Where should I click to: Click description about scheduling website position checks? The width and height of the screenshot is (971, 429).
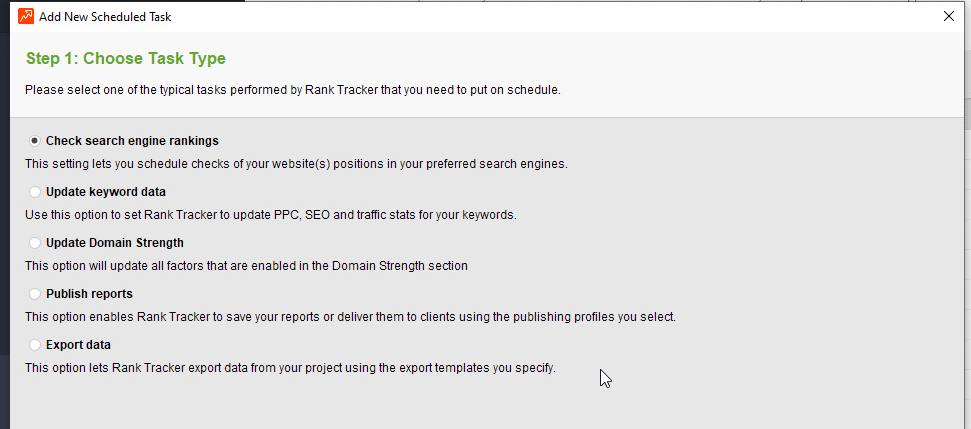click(x=296, y=164)
